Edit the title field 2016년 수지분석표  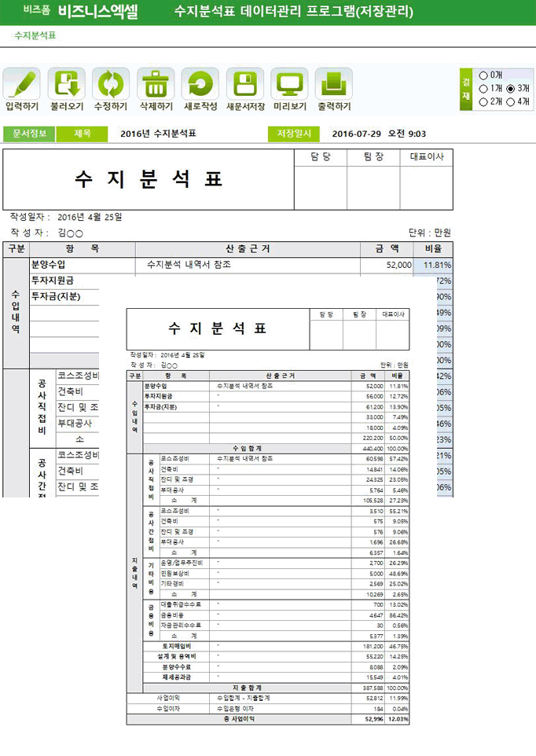[158, 134]
